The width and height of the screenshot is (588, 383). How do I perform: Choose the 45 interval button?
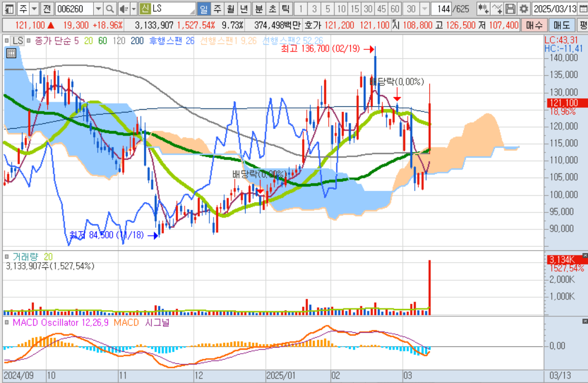(382, 8)
